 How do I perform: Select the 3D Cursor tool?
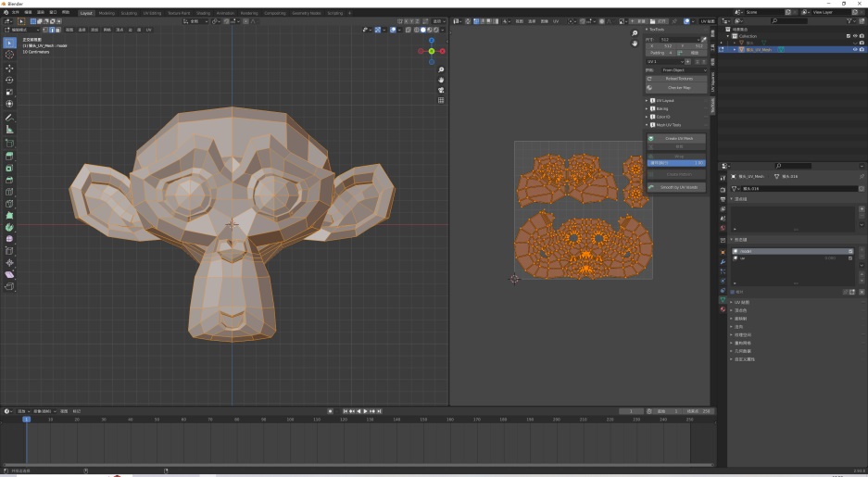click(9, 55)
